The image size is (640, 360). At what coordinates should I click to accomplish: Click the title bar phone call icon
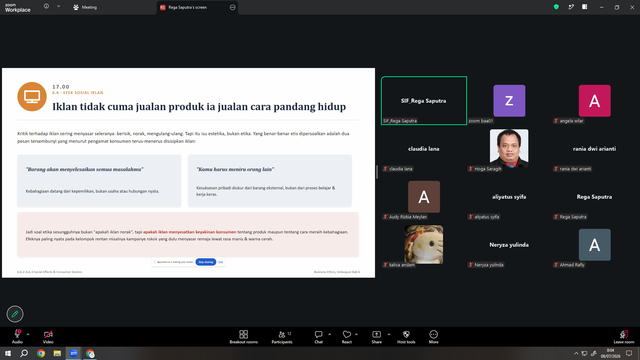tap(571, 7)
